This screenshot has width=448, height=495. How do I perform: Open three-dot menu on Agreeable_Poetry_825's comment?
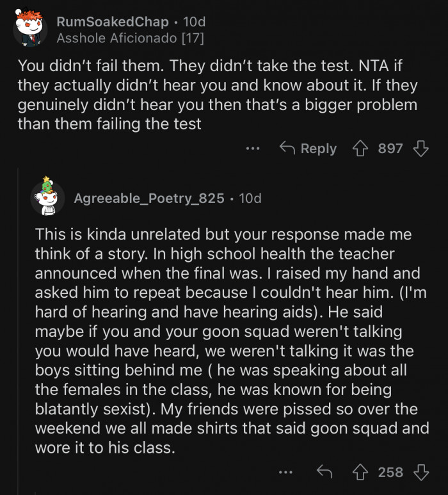pyautogui.click(x=285, y=473)
